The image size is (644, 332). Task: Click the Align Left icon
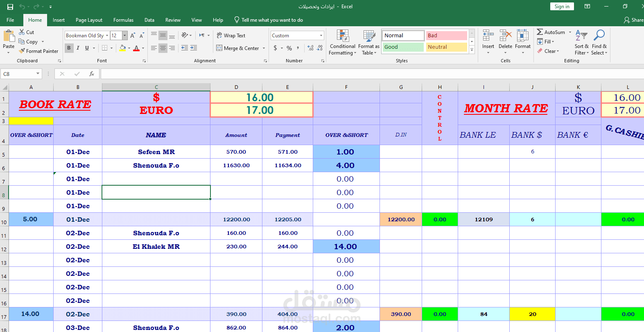154,48
